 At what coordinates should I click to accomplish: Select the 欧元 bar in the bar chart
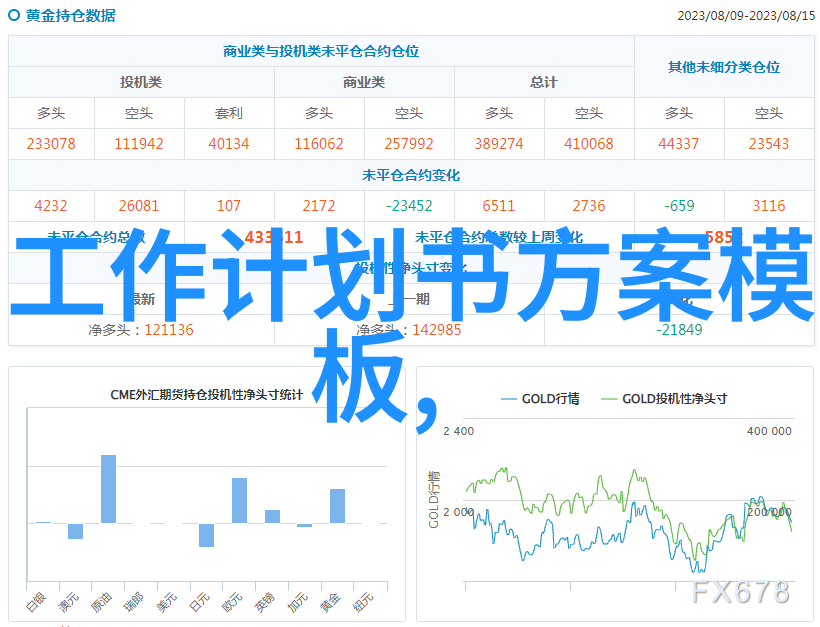239,500
